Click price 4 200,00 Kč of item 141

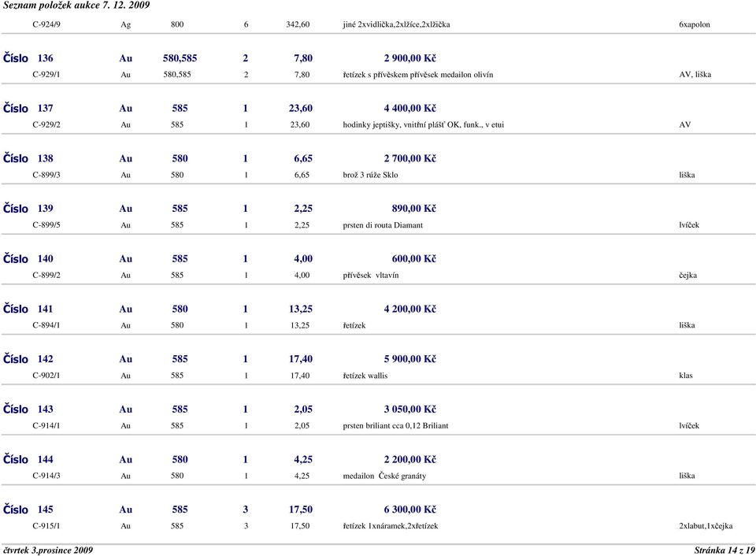tap(409, 309)
